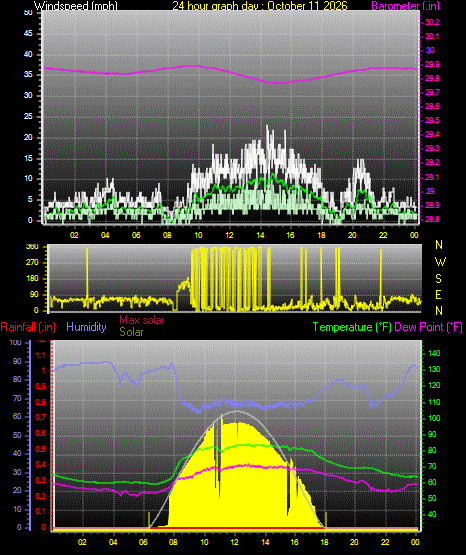Image resolution: width=466 pixels, height=555 pixels.
Task: Select the 'Dew Point (°F)' legend label
Action: pyautogui.click(x=428, y=327)
